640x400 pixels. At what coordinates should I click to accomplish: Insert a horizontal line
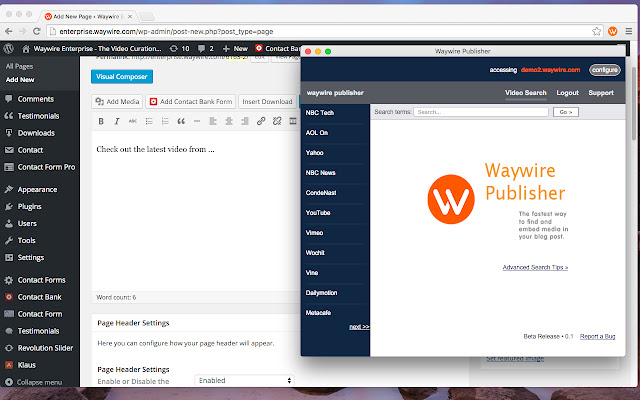(x=197, y=121)
